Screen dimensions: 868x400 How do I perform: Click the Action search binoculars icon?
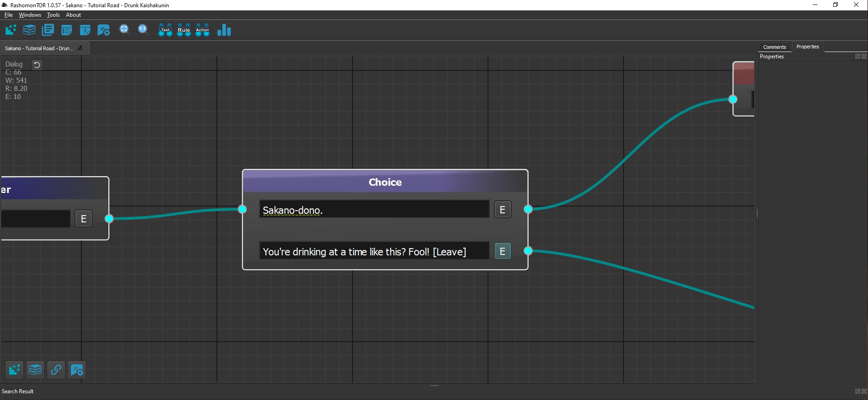202,30
